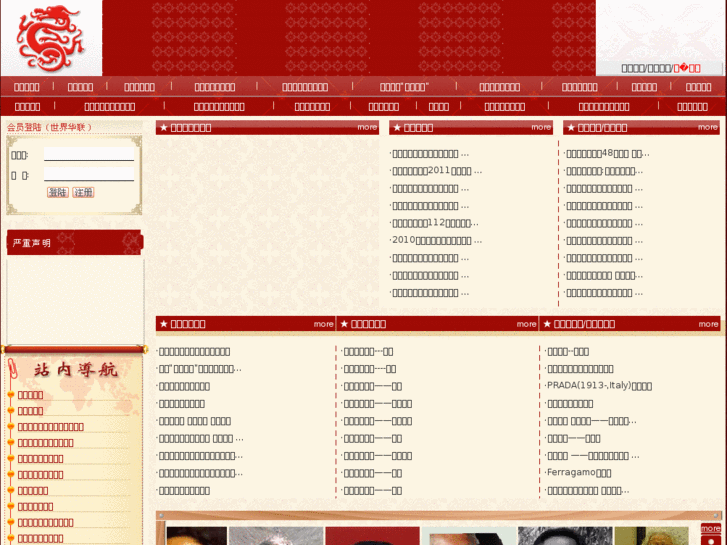Open the news item containing 2011
Image resolution: width=727 pixels, height=545 pixels.
(437, 171)
